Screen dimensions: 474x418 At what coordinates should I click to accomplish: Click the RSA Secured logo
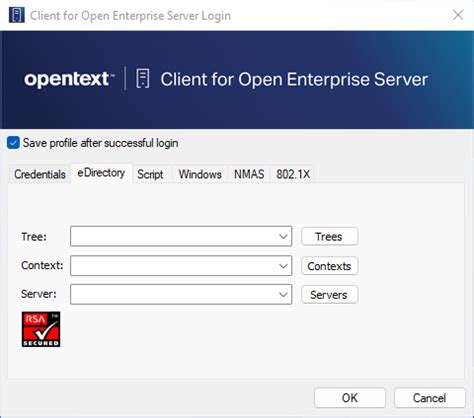pyautogui.click(x=41, y=329)
